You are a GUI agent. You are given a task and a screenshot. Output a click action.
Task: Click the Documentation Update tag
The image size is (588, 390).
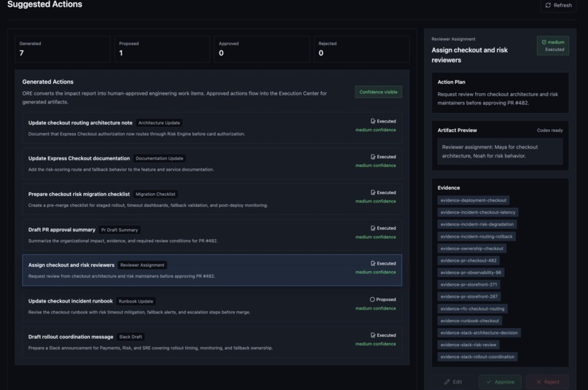tap(159, 158)
